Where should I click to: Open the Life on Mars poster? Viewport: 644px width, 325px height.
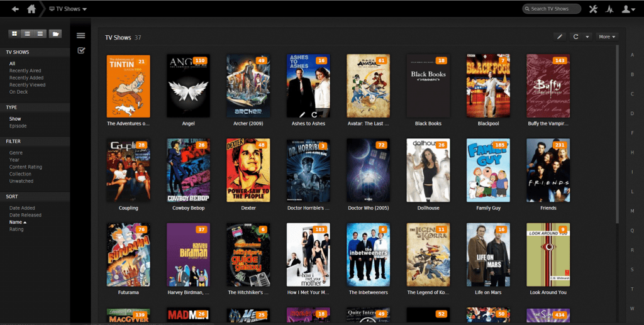488,255
